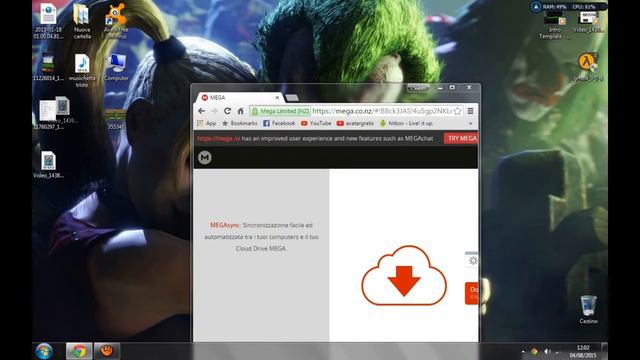
Task: Show hidden system tray icons
Action: tap(523, 351)
